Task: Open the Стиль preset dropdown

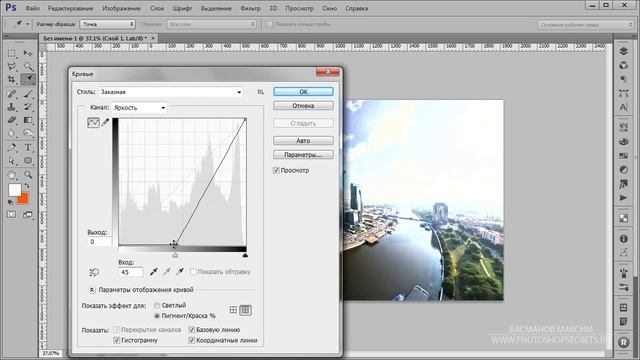Action: pos(171,92)
